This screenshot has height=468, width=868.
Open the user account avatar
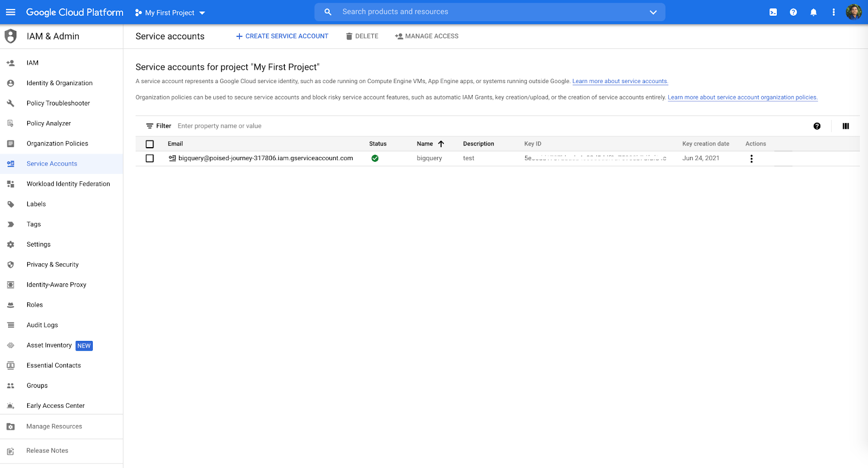tap(854, 12)
